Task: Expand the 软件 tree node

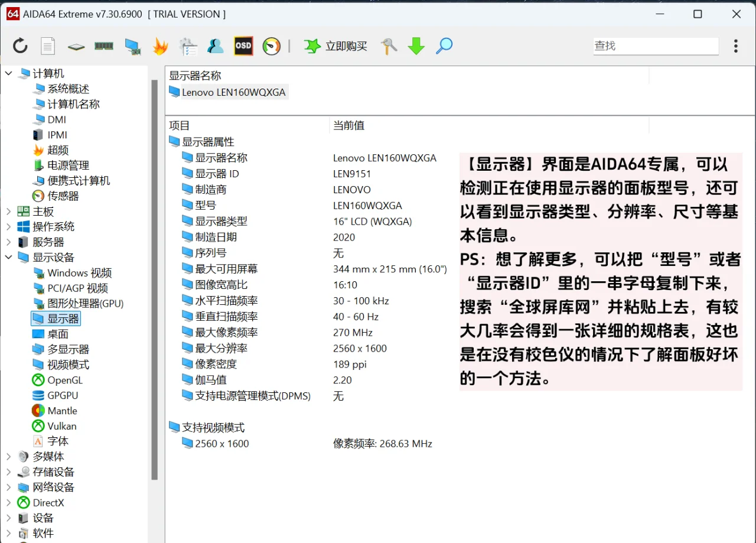Action: 9,534
